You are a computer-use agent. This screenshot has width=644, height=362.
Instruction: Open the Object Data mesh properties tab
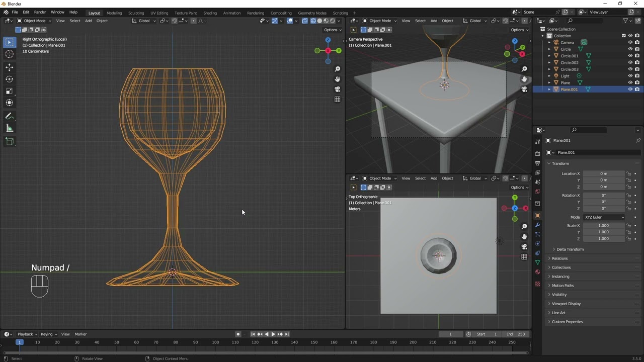(538, 262)
